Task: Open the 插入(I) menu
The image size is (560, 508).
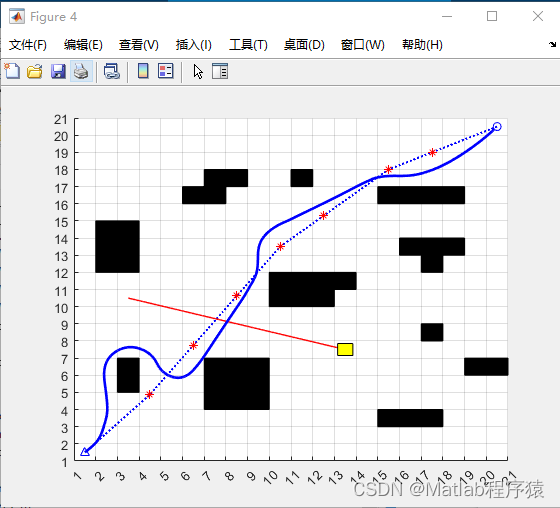Action: 194,45
